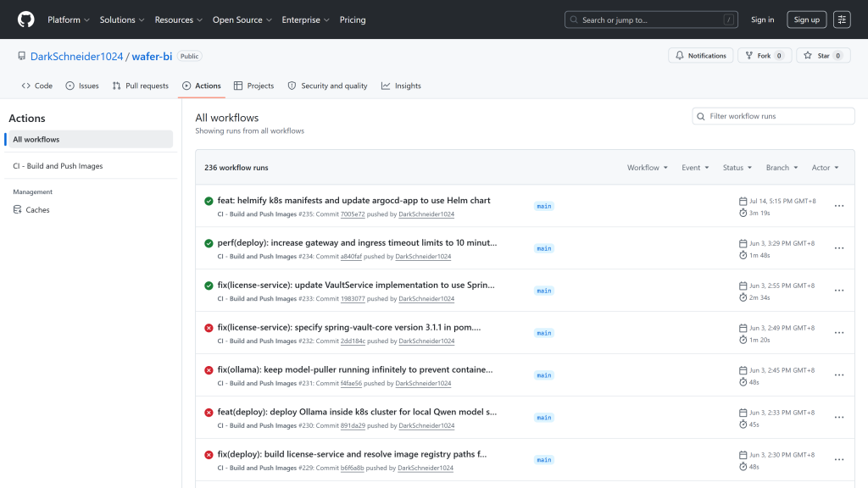Open the Workflow filter dropdown
This screenshot has width=868, height=488.
[647, 168]
